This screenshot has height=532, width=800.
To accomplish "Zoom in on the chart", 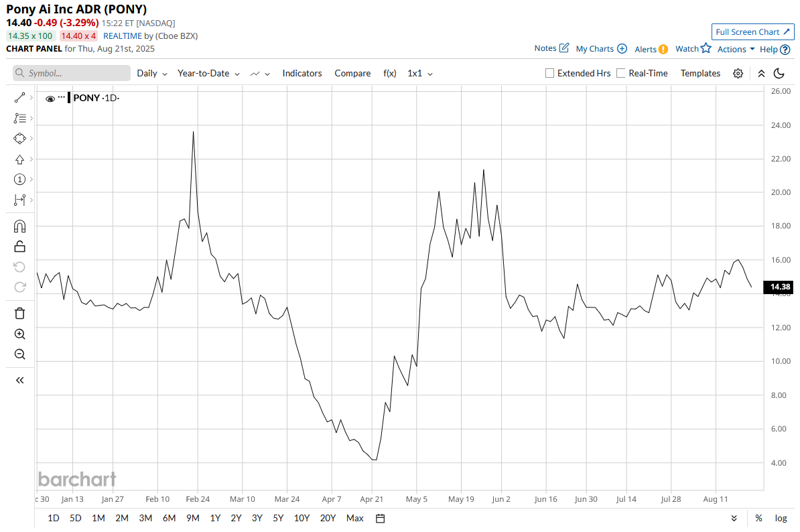I will pos(19,334).
